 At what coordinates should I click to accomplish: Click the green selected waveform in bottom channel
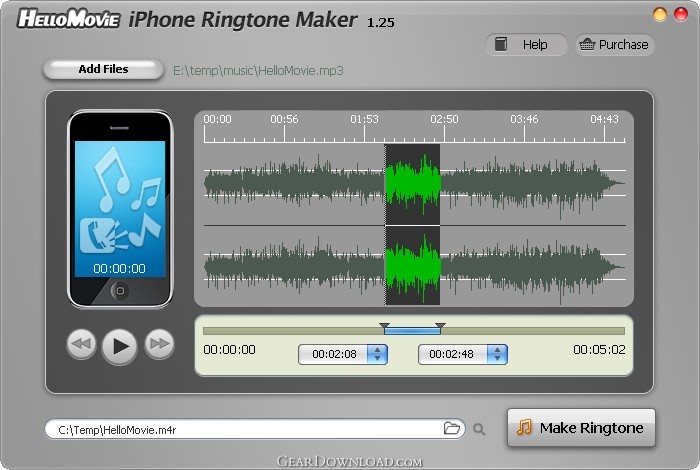point(412,267)
